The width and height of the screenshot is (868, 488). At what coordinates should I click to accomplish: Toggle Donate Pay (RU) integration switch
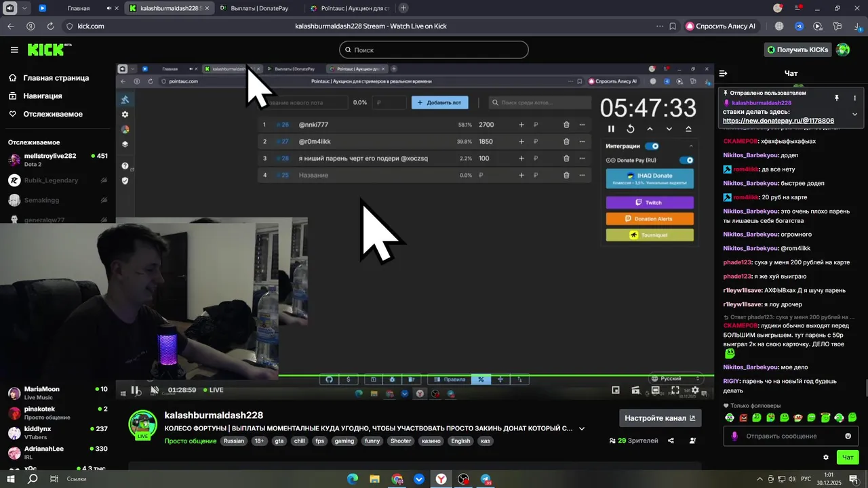686,161
